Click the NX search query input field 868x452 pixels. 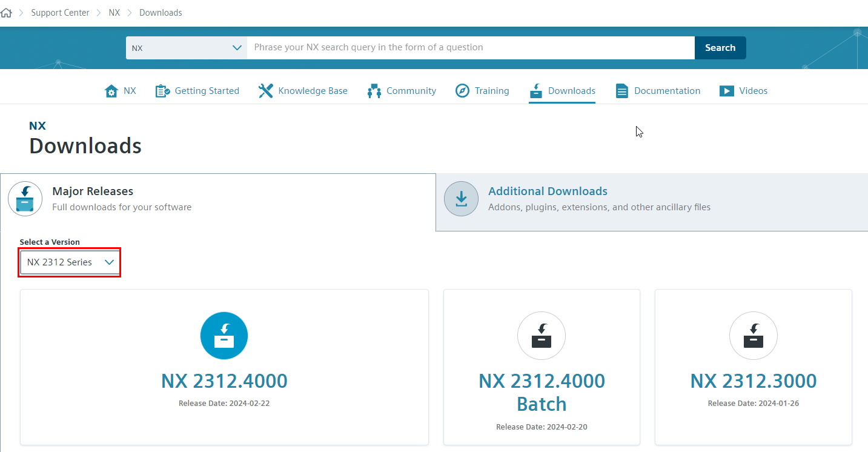[471, 48]
